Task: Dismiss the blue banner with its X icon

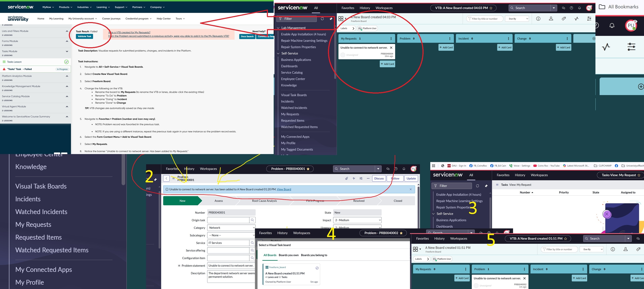Action: coord(411,189)
